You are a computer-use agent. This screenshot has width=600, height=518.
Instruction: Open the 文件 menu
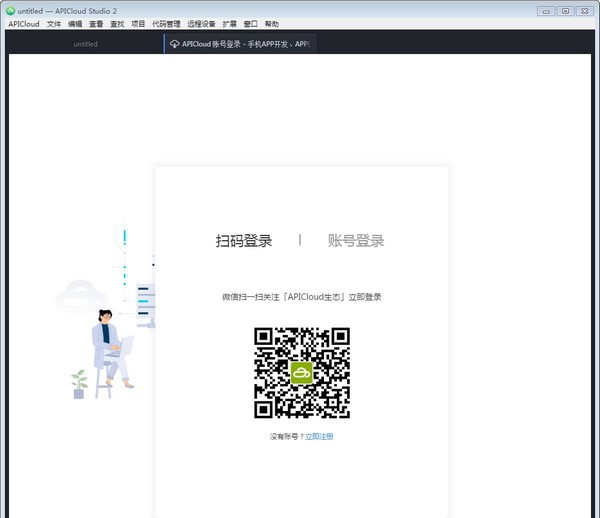[54, 24]
